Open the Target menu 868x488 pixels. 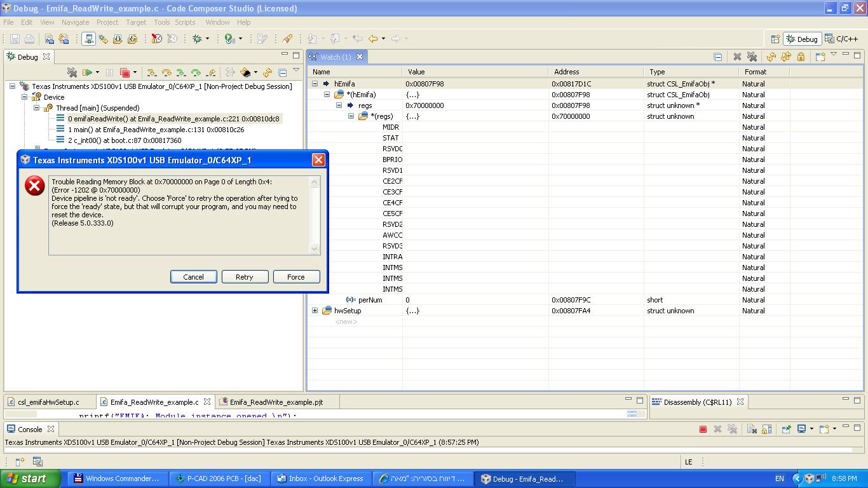tap(136, 22)
